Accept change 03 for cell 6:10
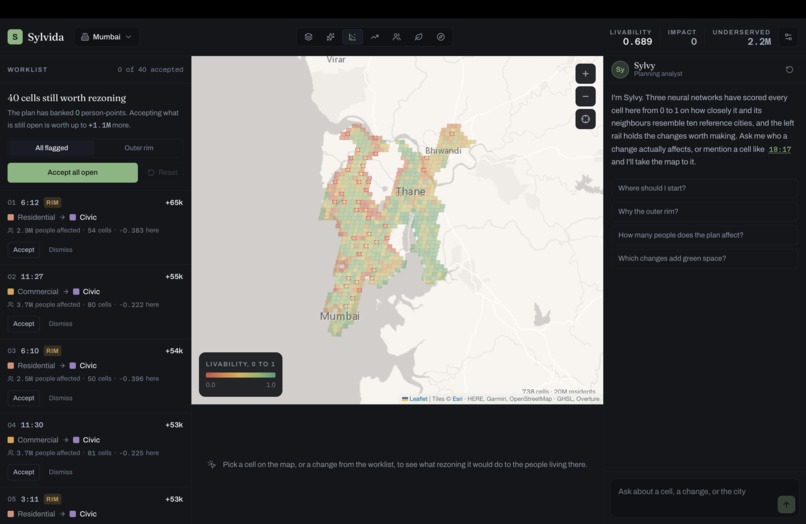This screenshot has height=524, width=806. [24, 398]
